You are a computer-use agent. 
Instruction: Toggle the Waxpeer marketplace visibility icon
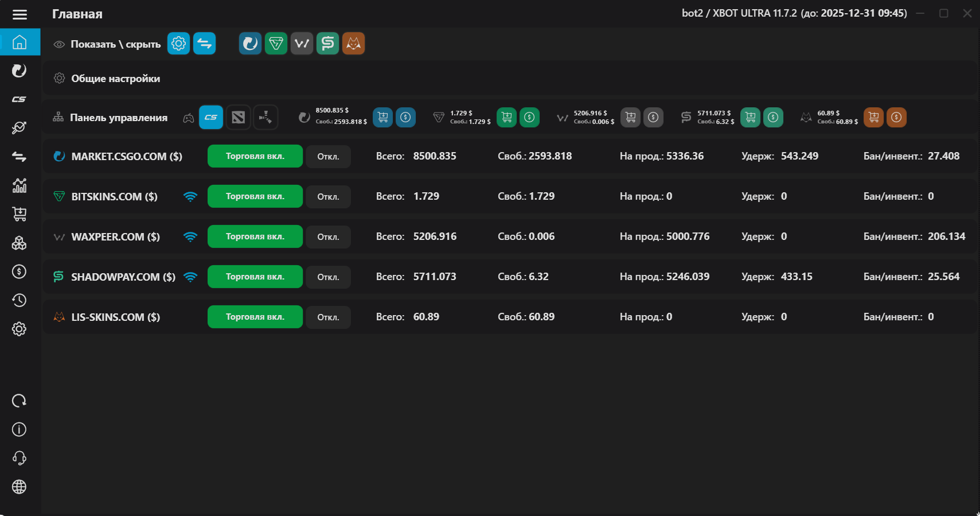point(302,44)
